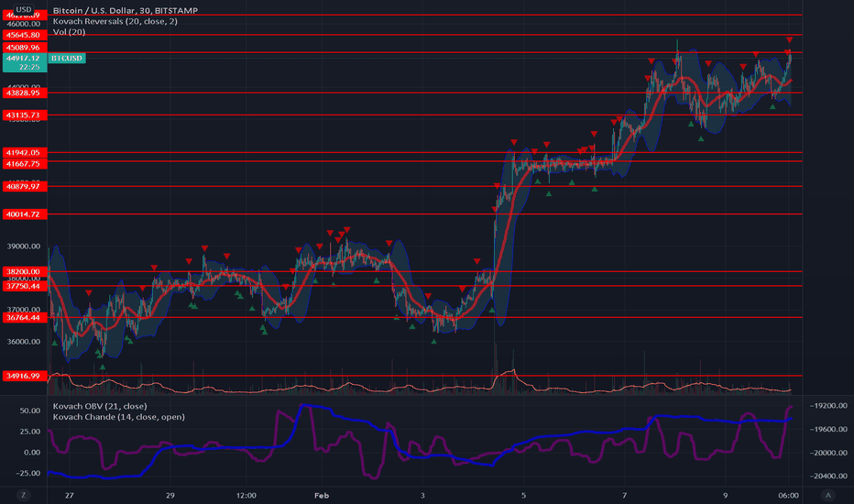Select the 43135.73 horizontal line label
The height and width of the screenshot is (504, 854).
pyautogui.click(x=25, y=115)
